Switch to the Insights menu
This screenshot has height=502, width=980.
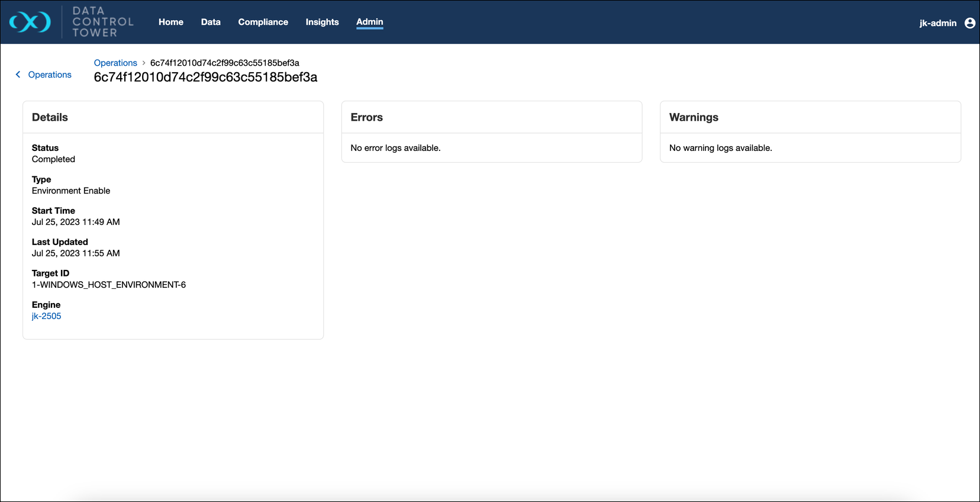[322, 22]
